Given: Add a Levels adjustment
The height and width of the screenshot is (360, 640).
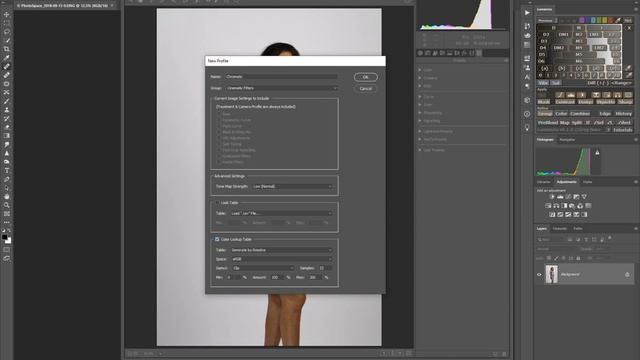Looking at the screenshot, I should click(x=560, y=197).
